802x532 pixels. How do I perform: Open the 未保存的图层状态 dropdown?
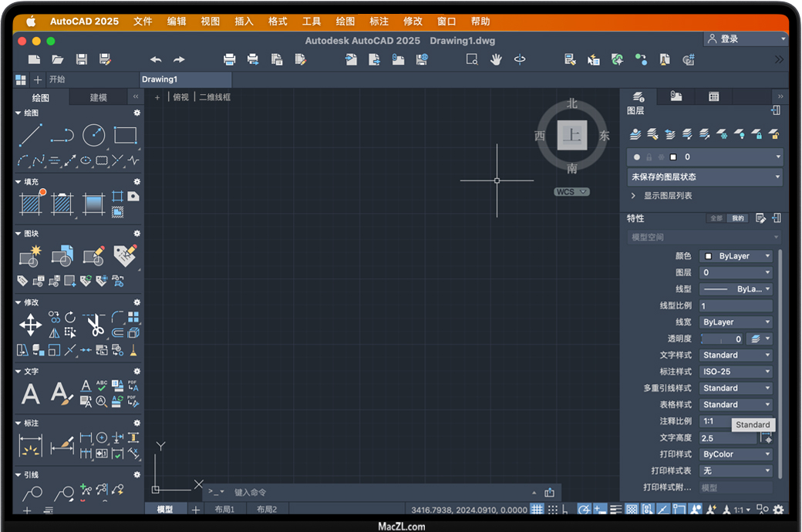[x=705, y=177]
